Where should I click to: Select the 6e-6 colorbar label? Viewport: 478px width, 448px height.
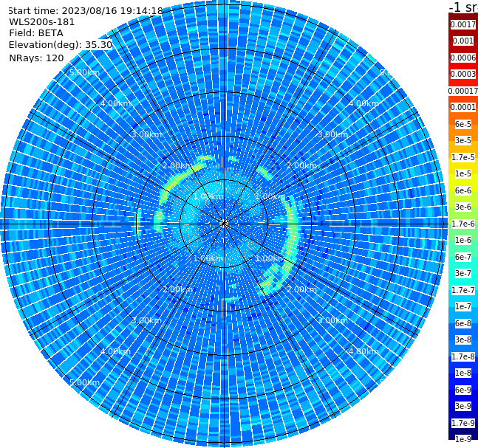click(x=463, y=190)
